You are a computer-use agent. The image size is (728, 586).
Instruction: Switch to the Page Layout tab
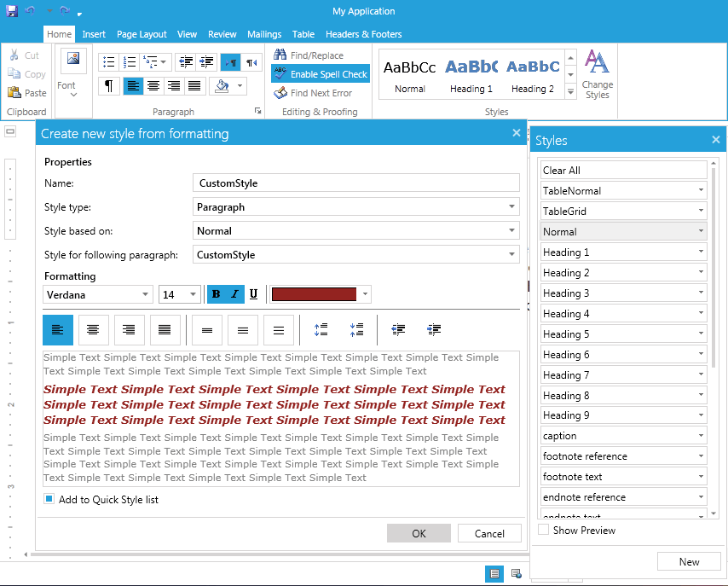[142, 34]
